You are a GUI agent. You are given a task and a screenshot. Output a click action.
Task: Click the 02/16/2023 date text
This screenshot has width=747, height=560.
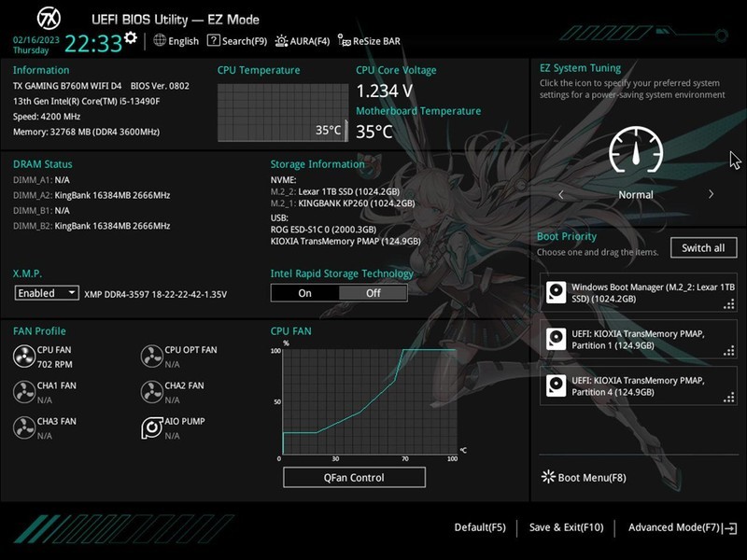(x=36, y=40)
